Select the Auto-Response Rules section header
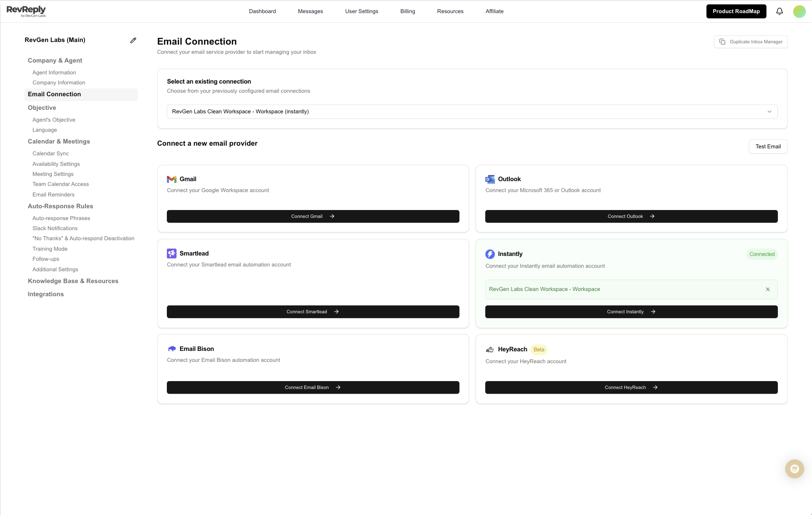The width and height of the screenshot is (812, 515). point(60,207)
